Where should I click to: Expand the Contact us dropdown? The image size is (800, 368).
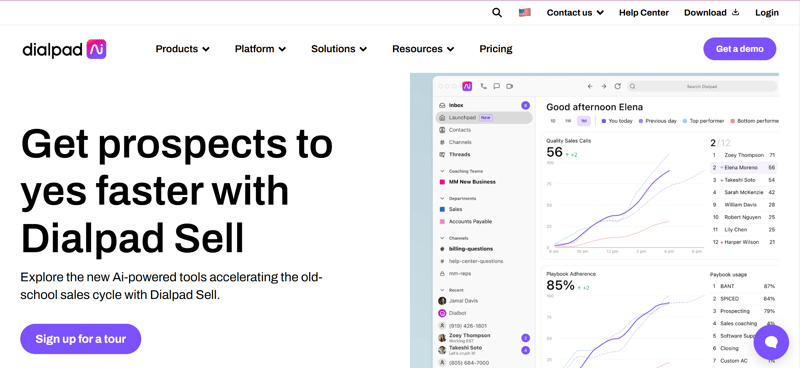(x=575, y=13)
